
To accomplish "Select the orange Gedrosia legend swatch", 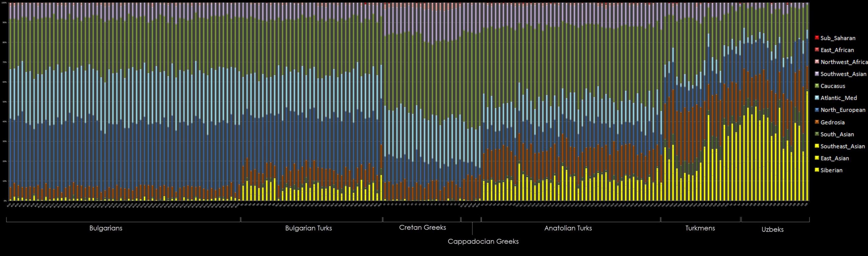I will pos(817,122).
